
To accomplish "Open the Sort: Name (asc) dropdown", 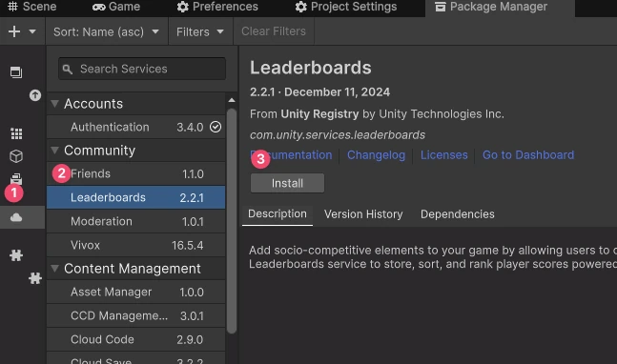I will coord(106,31).
